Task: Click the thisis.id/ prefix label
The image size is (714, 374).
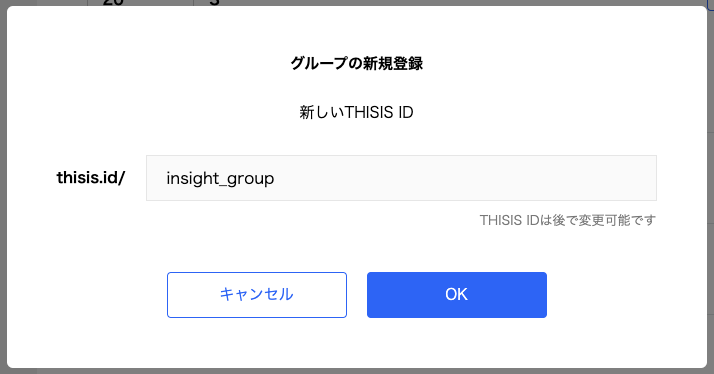Action: tap(91, 178)
